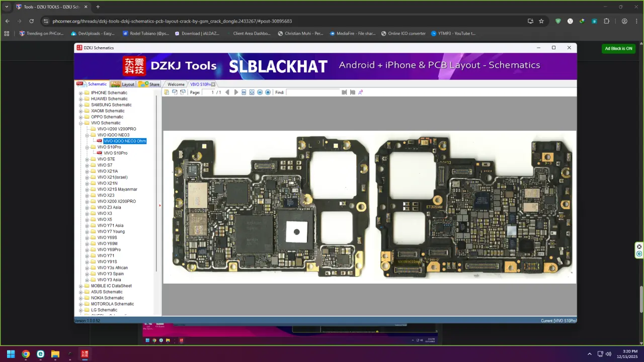Open Trending on PHCorner bookmark
Screen dimensions: 644x362
click(41, 34)
